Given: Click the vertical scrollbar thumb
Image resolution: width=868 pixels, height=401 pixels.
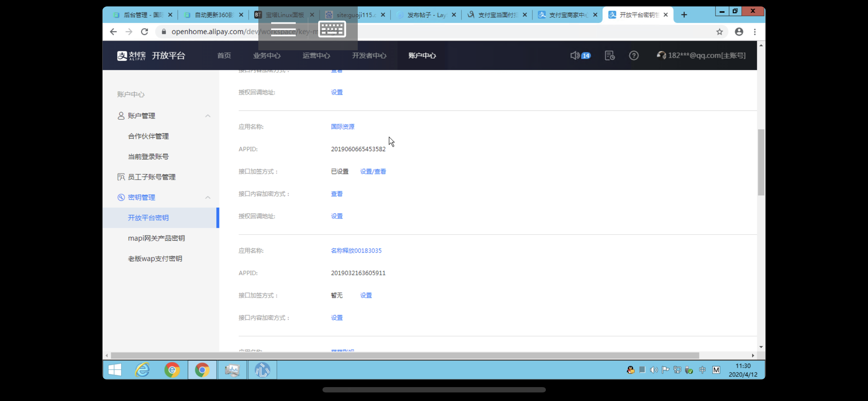Looking at the screenshot, I should [761, 163].
